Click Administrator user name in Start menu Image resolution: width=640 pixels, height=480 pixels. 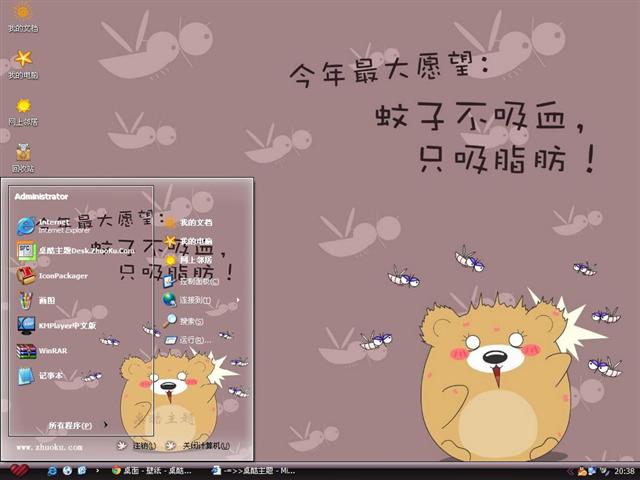pos(41,197)
